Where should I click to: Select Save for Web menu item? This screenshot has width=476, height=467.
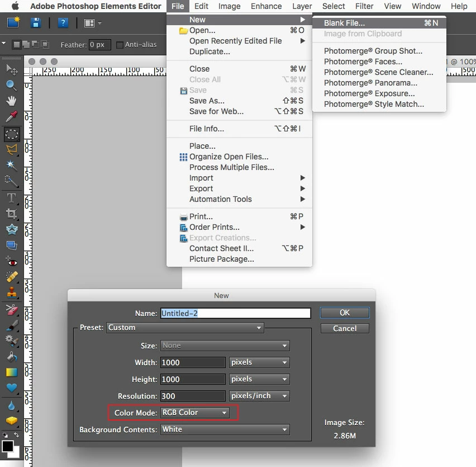[x=239, y=111]
